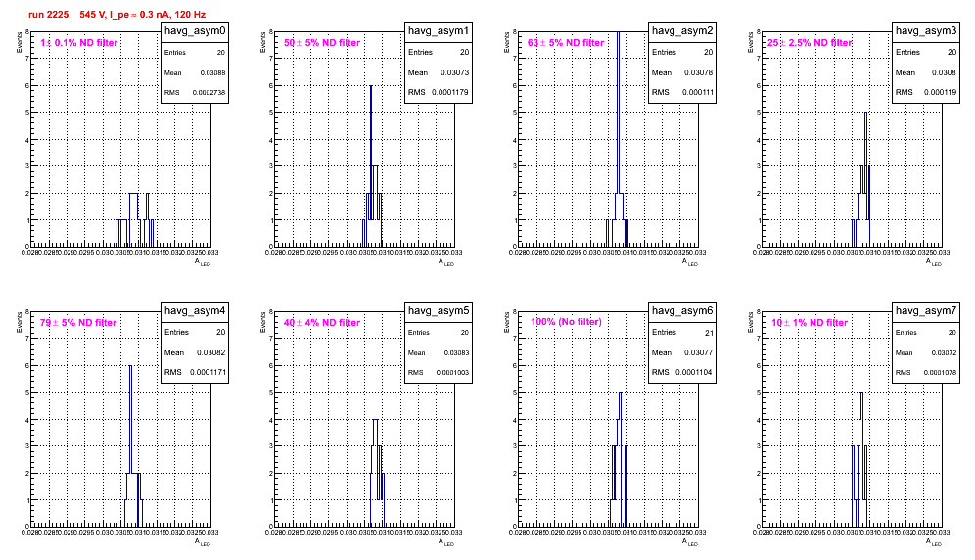Click RMS 0.0001104 in havg_asym6 stats
The width and height of the screenshot is (975, 560).
click(x=682, y=373)
